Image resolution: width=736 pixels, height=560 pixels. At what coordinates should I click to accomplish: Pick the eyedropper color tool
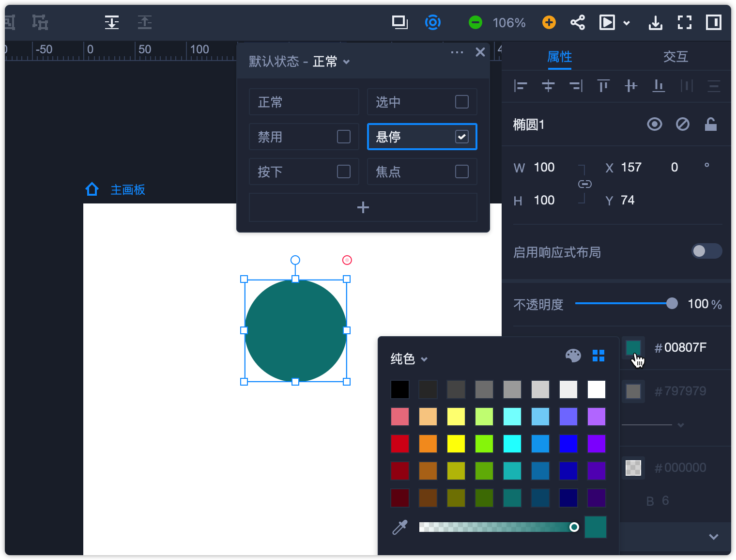pyautogui.click(x=400, y=527)
